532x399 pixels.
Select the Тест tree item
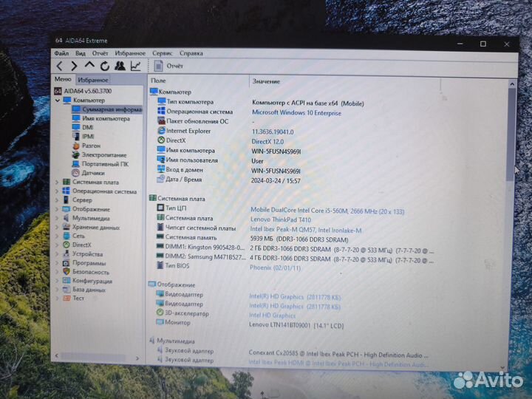click(x=78, y=299)
